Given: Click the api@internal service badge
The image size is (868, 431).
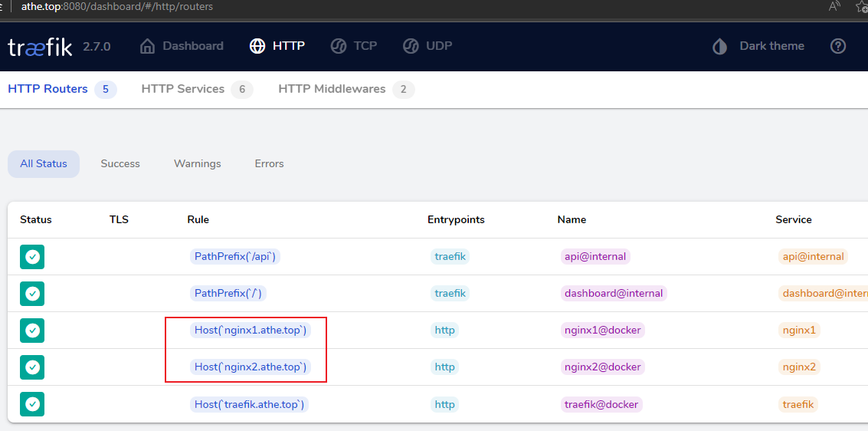Looking at the screenshot, I should coord(813,256).
